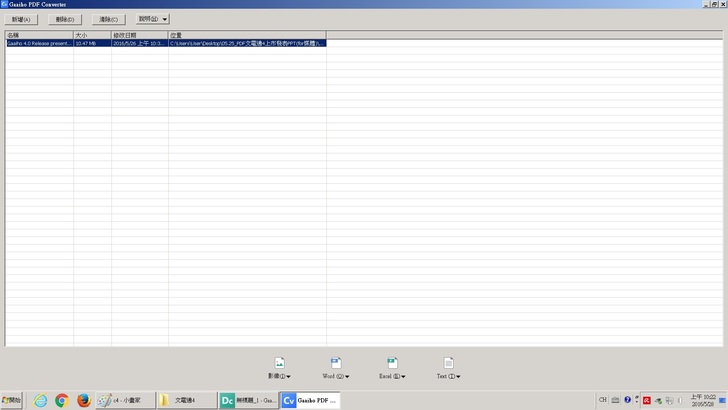Click the 新增(A) add file button
Viewport: 728px width, 410px height.
pos(21,20)
